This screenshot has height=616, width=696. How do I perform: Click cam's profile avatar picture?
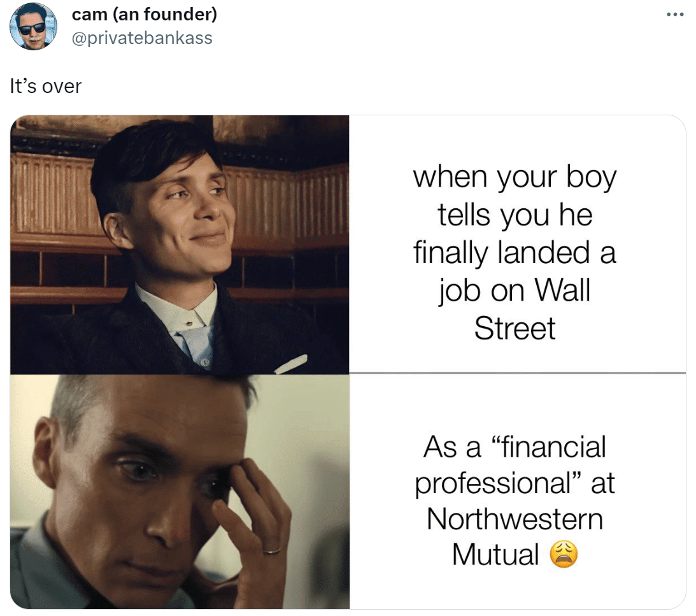pyautogui.click(x=33, y=26)
